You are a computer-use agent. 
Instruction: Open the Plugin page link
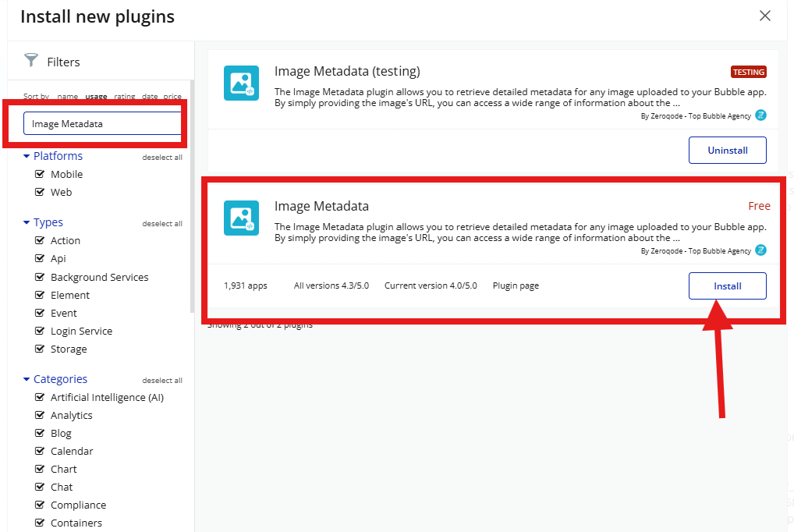point(516,286)
